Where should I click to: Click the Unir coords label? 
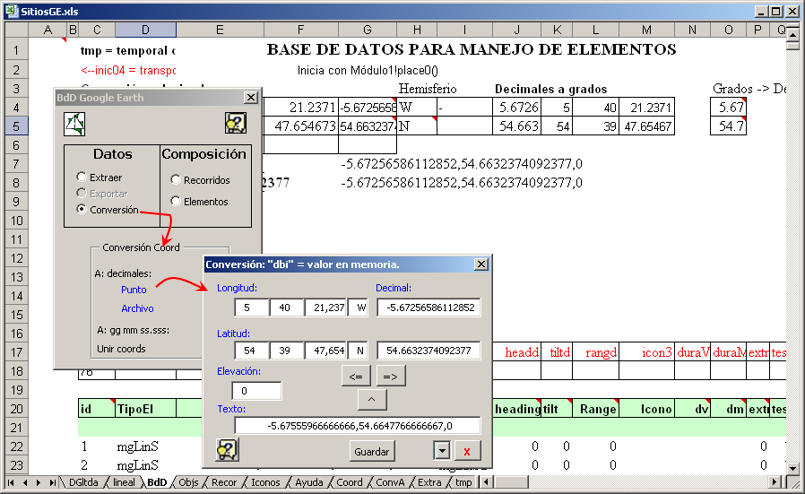tap(121, 349)
